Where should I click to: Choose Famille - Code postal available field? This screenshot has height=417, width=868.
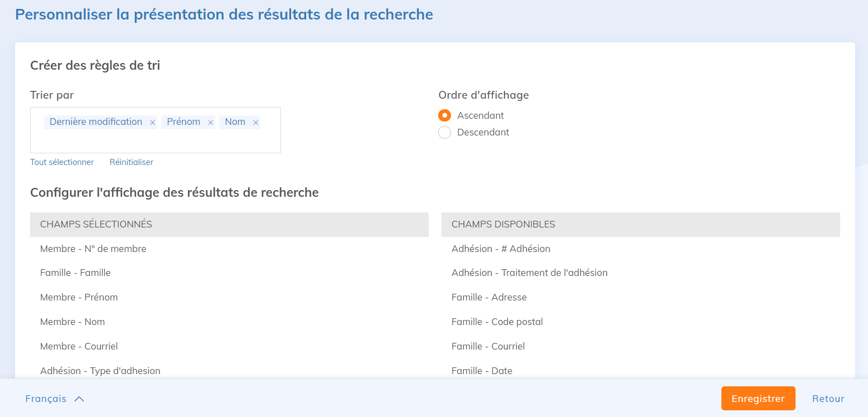497,322
